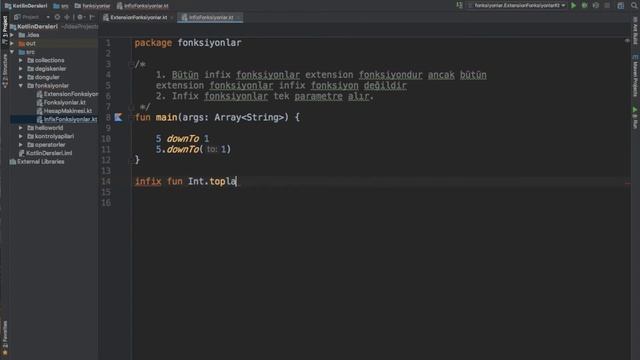Click the Kotlin file icon of HesapMakinesi.kt
The image size is (640, 360).
(x=40, y=111)
